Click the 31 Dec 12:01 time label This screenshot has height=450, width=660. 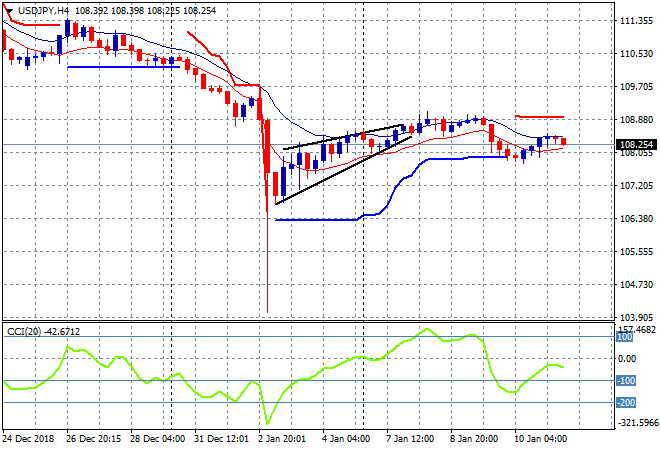[221, 439]
